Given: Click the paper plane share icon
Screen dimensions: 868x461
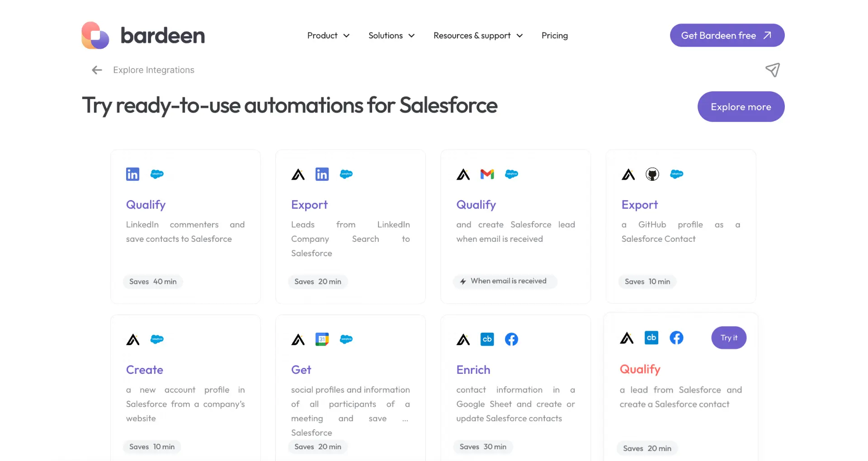Looking at the screenshot, I should 773,70.
